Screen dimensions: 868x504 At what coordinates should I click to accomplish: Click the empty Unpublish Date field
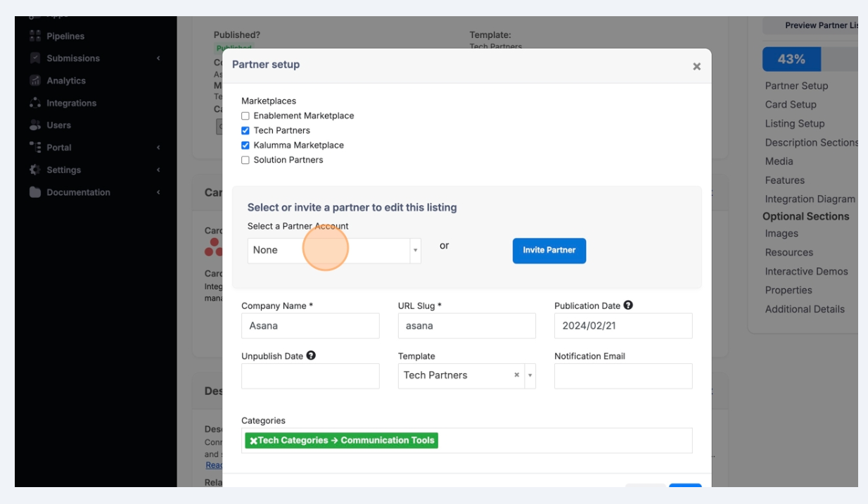310,377
